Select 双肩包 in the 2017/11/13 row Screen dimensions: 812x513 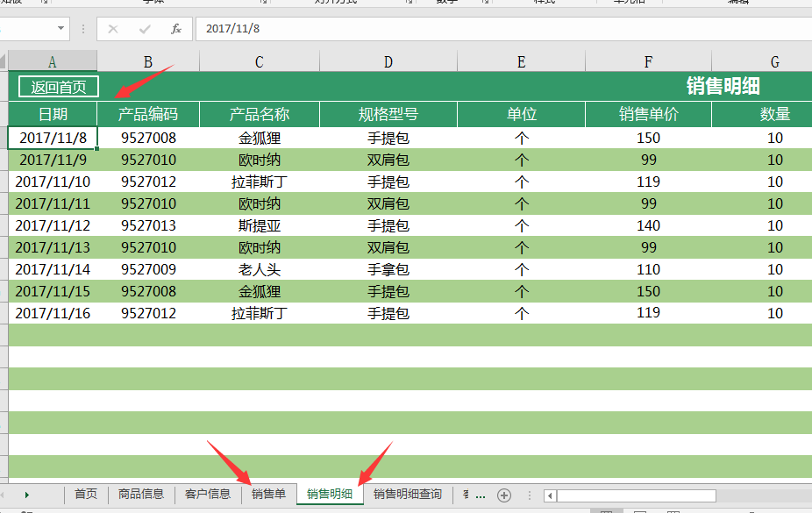pyautogui.click(x=388, y=247)
